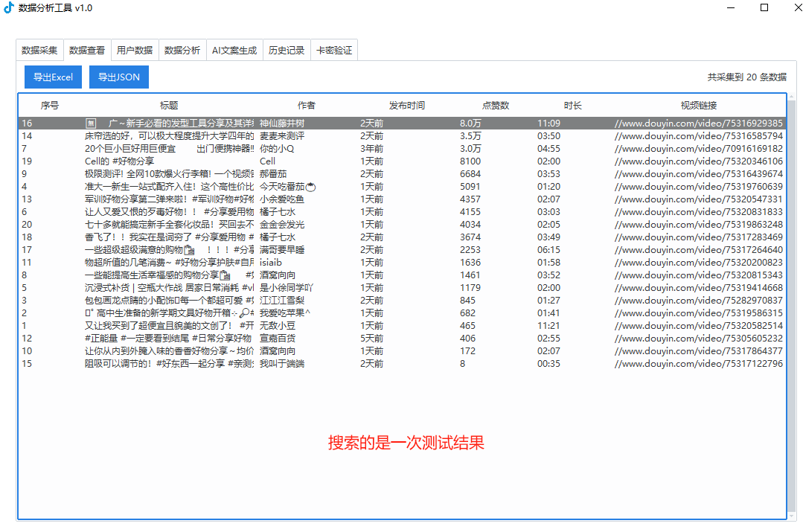This screenshot has width=803, height=532.
Task: Open the 用户数据 tab
Action: point(135,51)
